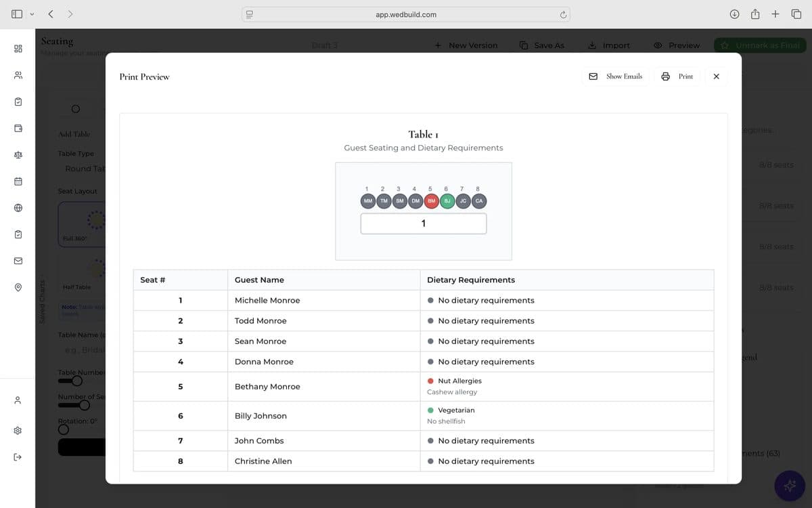This screenshot has width=812, height=508.
Task: Click the New Version button
Action: [466, 45]
